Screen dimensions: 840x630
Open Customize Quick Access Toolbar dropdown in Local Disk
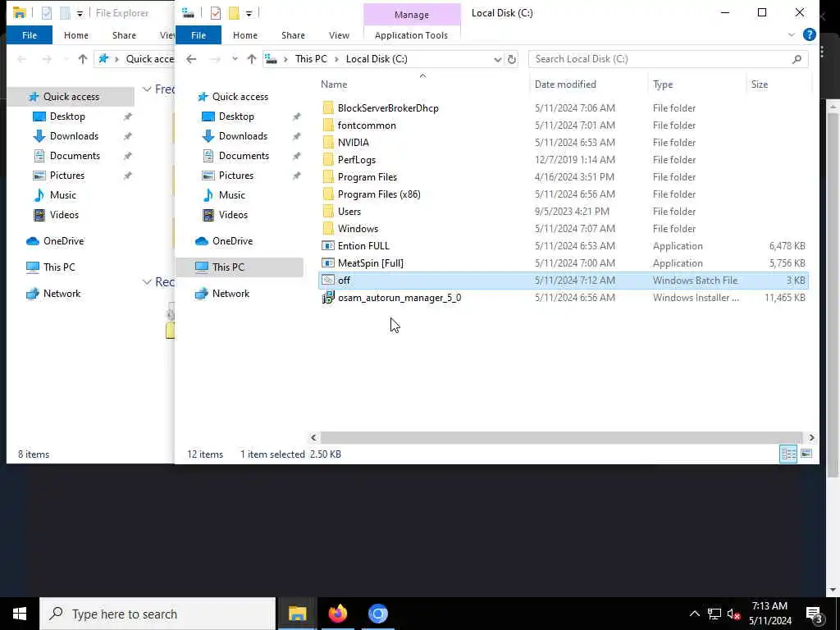coord(249,13)
